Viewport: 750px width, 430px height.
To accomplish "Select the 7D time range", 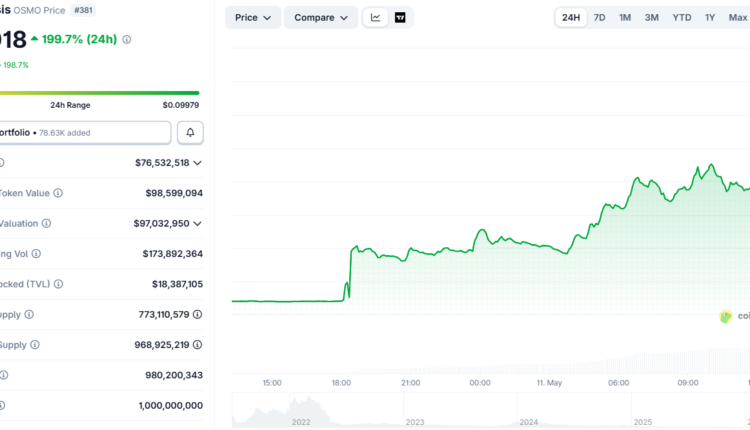I will coord(599,18).
